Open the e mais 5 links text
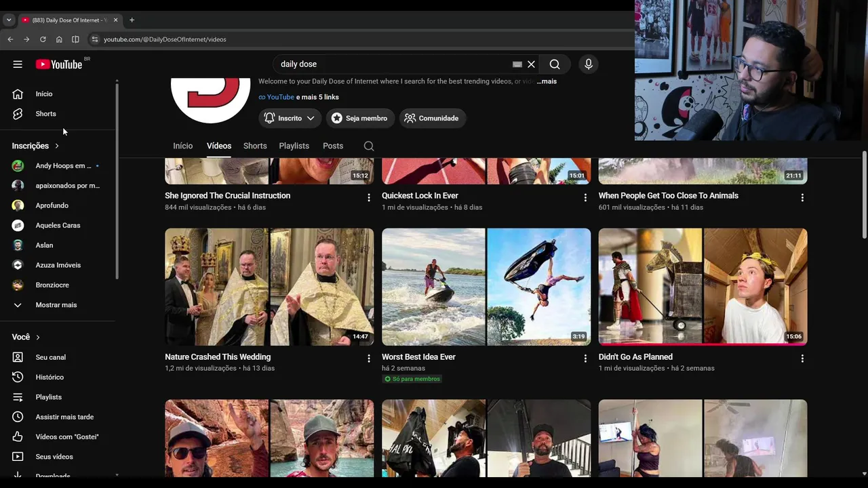The width and height of the screenshot is (868, 488). [x=318, y=97]
